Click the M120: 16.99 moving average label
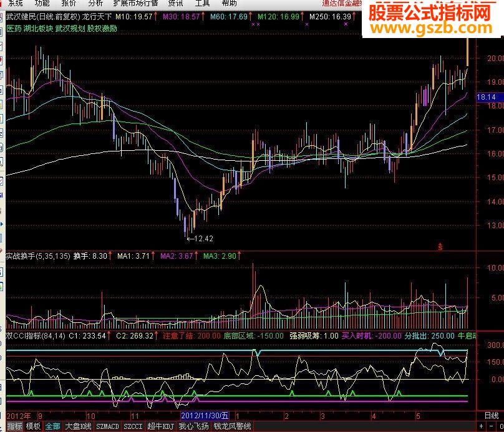The width and height of the screenshot is (504, 432). [x=281, y=16]
